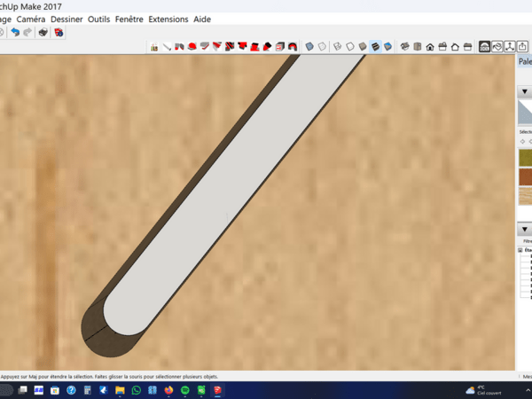
Task: Click the Undo arrow icon
Action: (15, 32)
